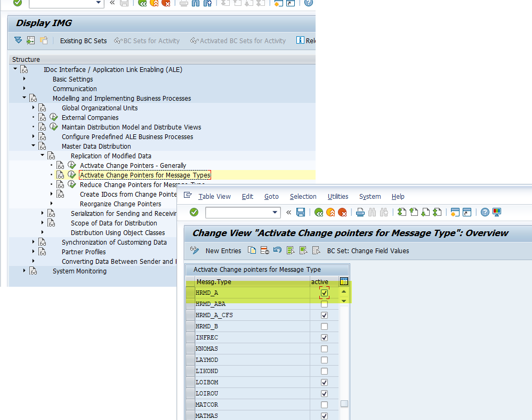The image size is (532, 420).
Task: Enable the active checkbox for HRMD_ABA
Action: (x=324, y=303)
